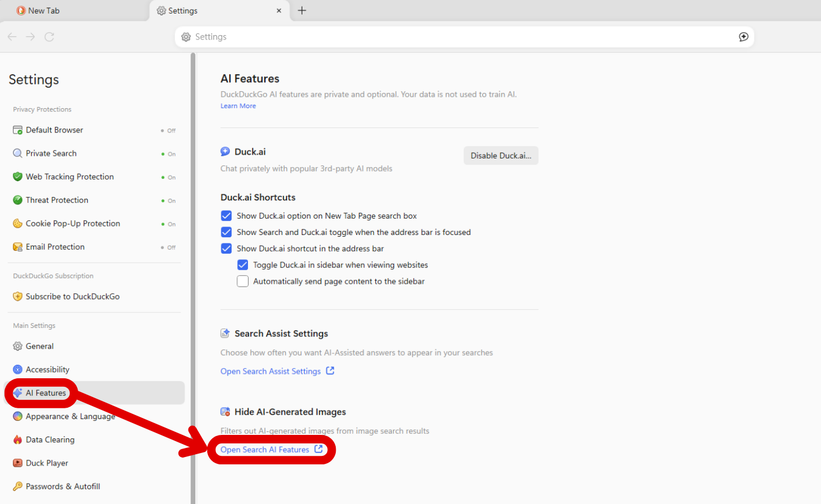Click the Disable Duck.ai button
This screenshot has height=504, width=821.
[x=501, y=156]
